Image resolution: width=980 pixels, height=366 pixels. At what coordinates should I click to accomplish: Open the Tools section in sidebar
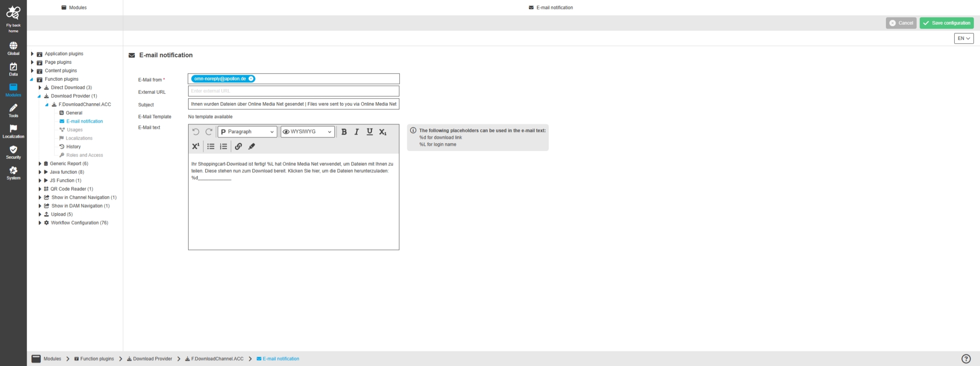point(13,111)
